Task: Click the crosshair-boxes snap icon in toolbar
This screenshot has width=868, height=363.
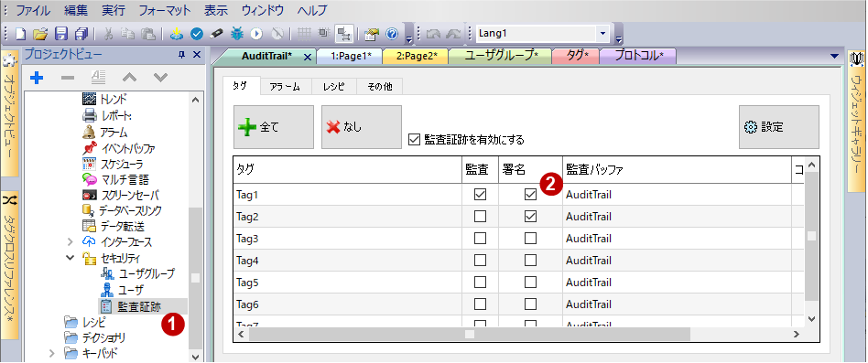Action: [x=344, y=34]
